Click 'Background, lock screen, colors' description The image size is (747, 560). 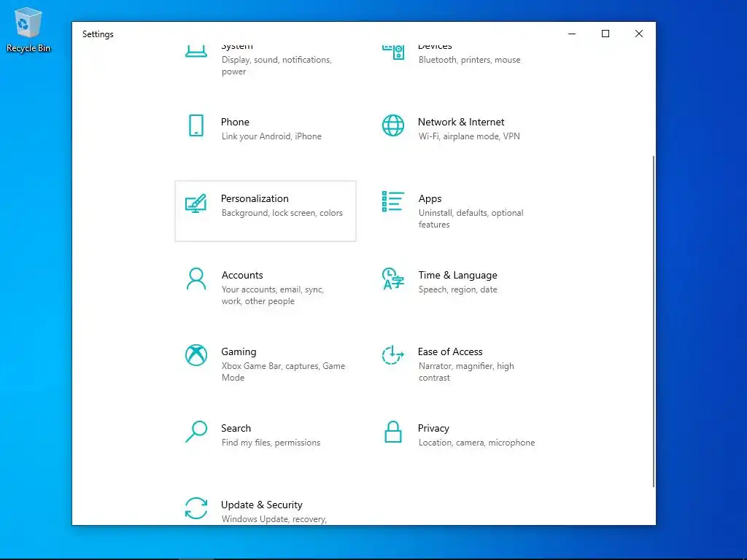click(x=282, y=213)
